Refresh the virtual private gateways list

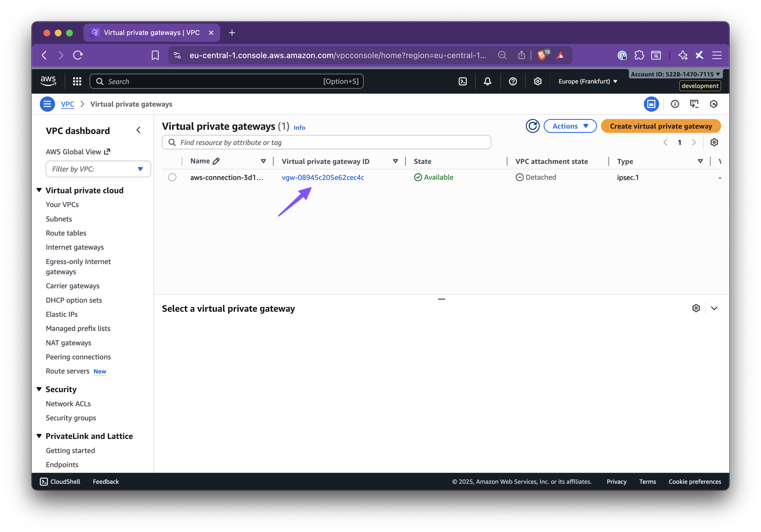[x=532, y=126]
